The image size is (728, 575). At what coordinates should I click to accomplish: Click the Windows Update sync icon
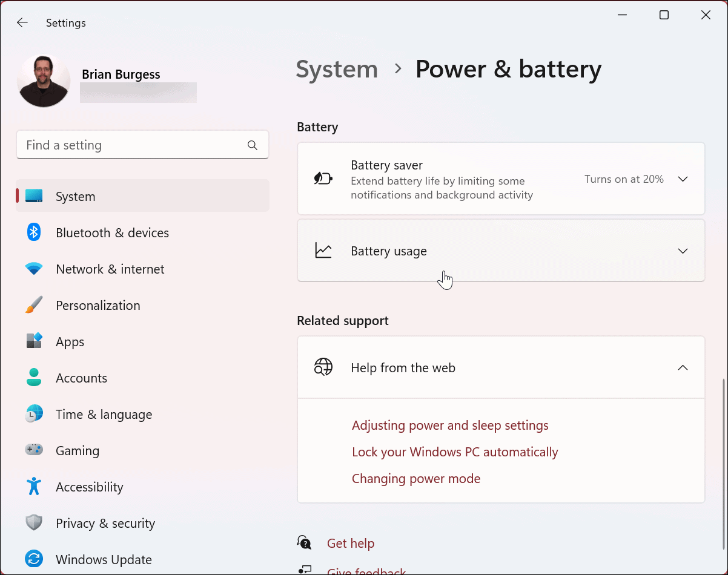point(34,559)
